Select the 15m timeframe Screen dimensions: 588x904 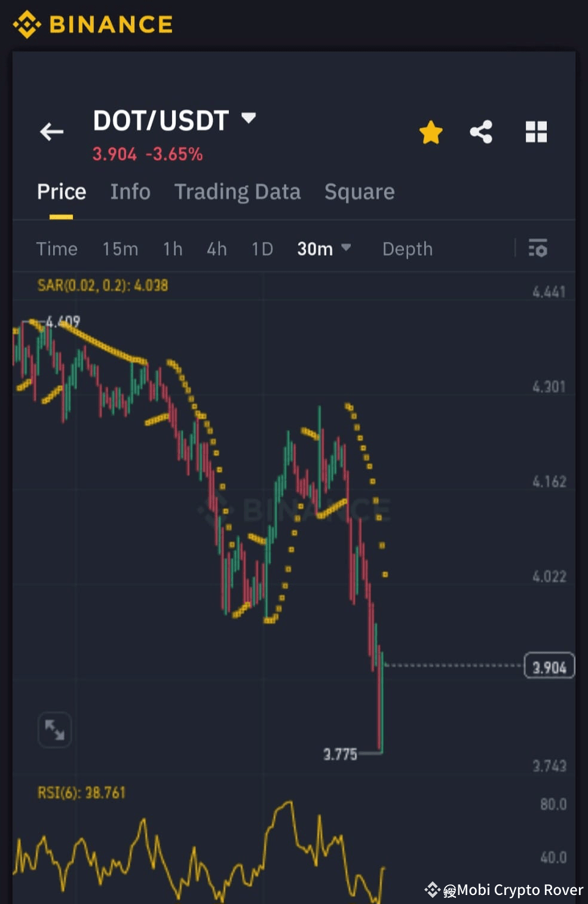click(120, 249)
